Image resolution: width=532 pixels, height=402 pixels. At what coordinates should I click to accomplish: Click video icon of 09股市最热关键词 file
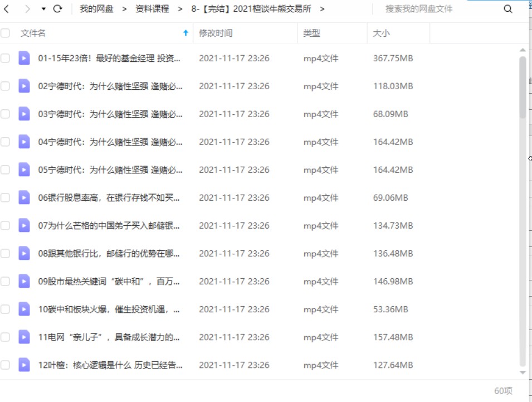click(x=24, y=281)
